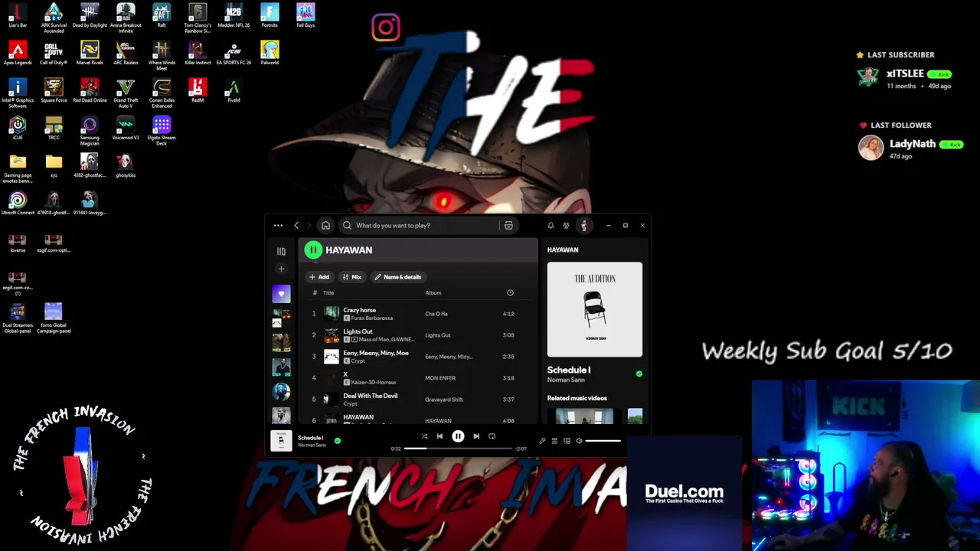Open the 'MON ENFER' album link
The width and height of the screenshot is (980, 551).
(x=440, y=378)
